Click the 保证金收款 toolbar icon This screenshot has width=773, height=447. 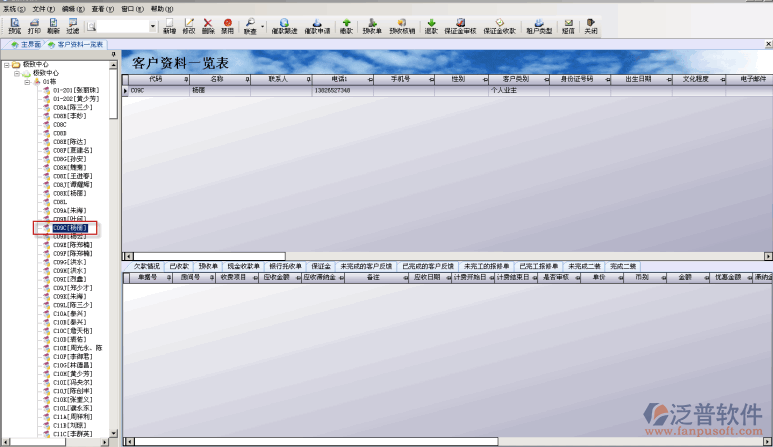(499, 23)
